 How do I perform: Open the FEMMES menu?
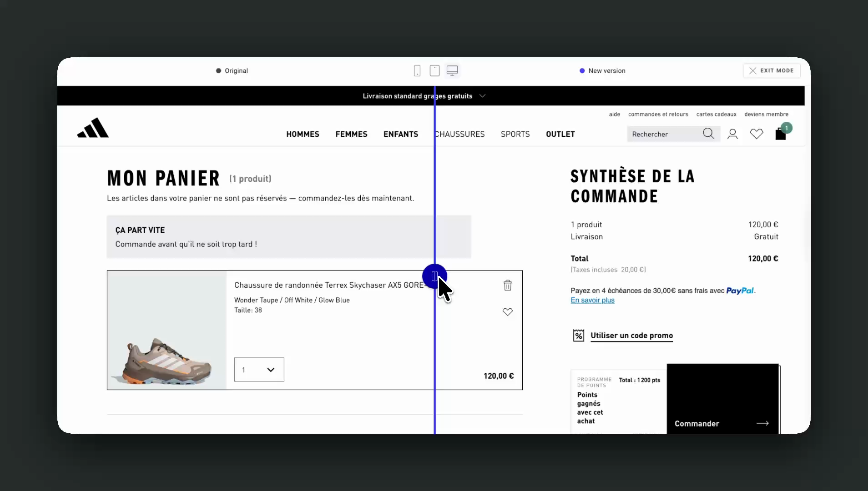(x=351, y=134)
